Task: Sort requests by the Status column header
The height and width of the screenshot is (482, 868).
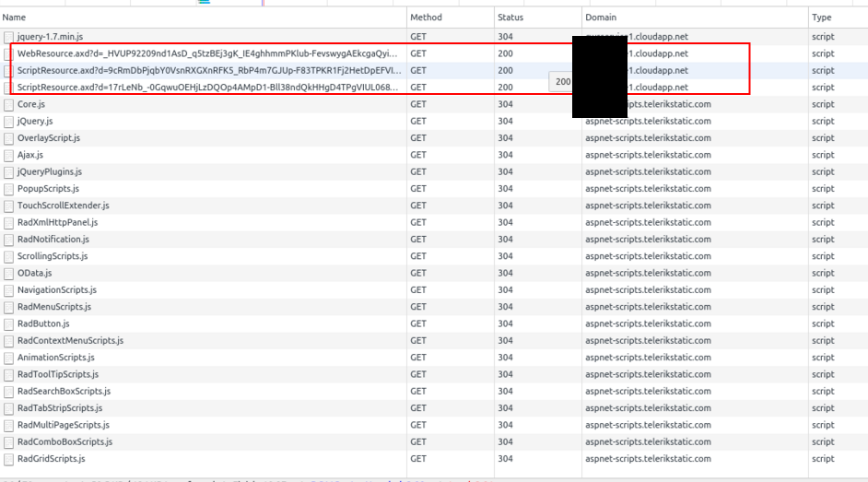Action: coord(537,18)
